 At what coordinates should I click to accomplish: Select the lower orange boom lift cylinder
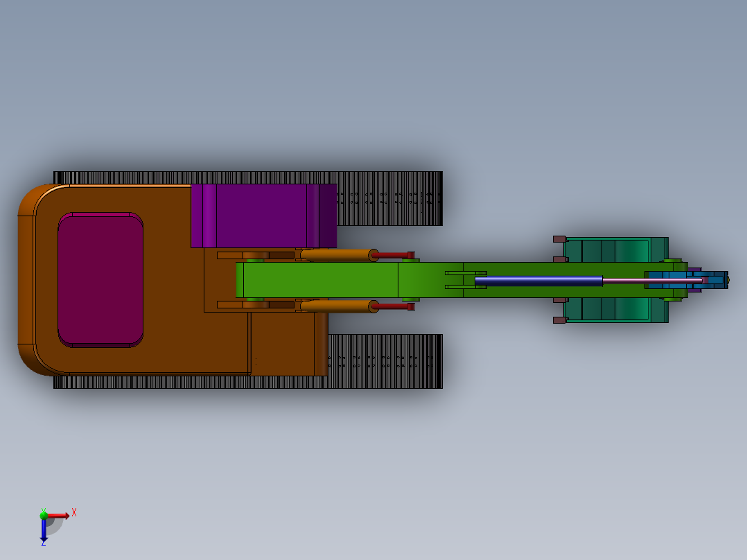pos(340,306)
